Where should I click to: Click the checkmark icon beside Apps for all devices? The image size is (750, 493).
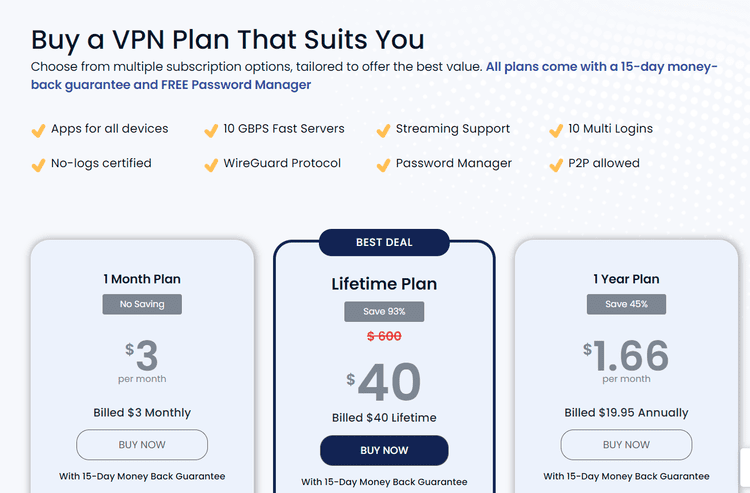click(x=38, y=130)
